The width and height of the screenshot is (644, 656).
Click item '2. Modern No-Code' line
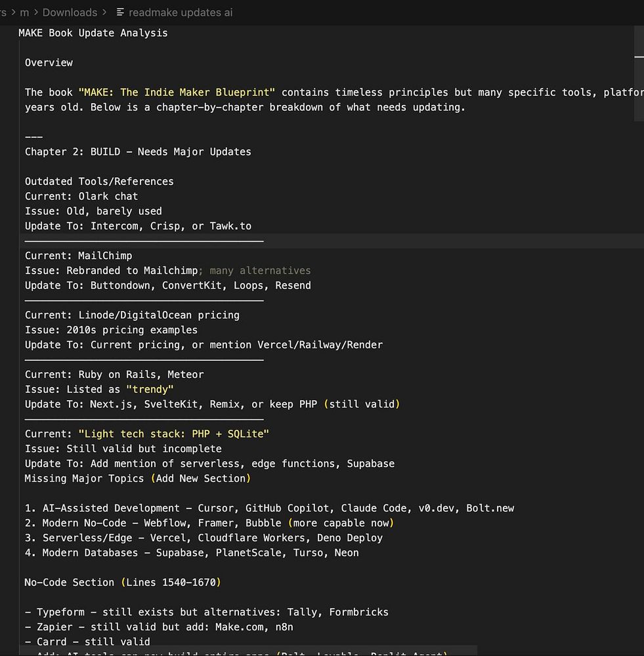[x=209, y=523]
